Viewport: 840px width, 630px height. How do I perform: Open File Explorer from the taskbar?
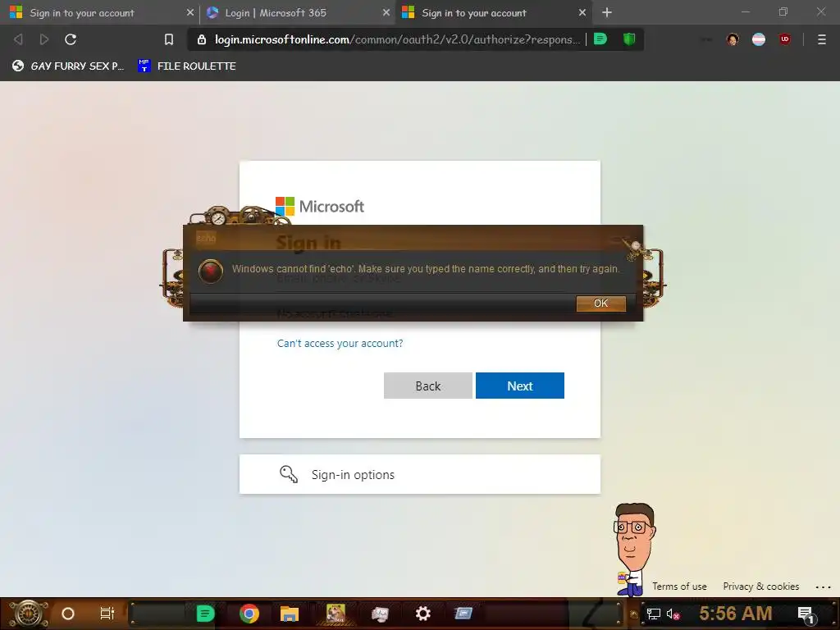click(x=290, y=614)
